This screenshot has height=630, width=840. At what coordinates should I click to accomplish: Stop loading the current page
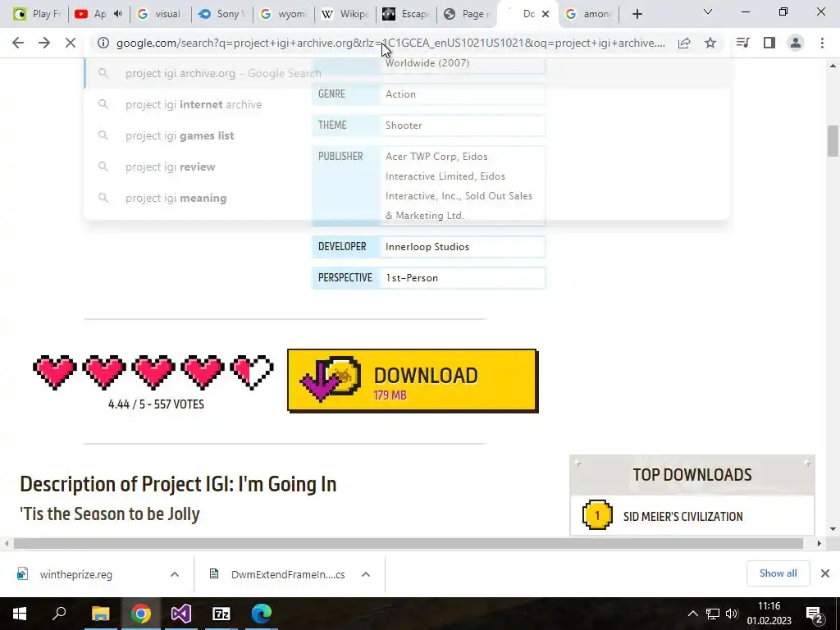71,43
